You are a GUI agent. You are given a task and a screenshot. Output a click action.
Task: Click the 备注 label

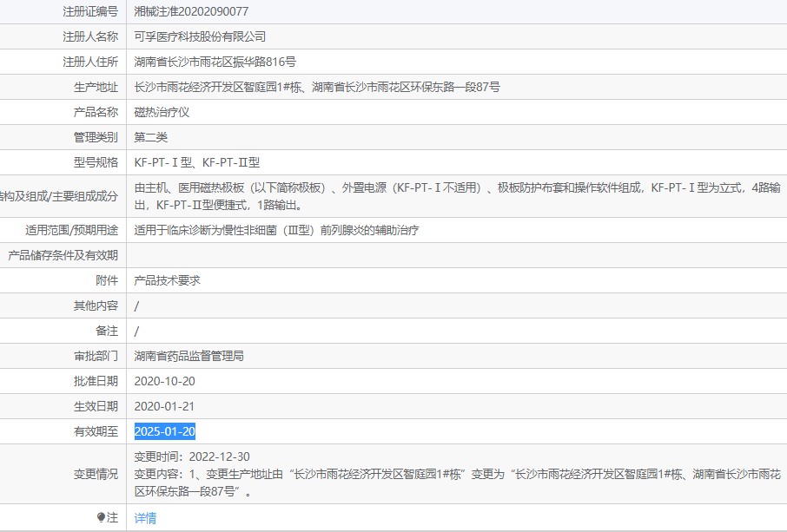coord(107,331)
